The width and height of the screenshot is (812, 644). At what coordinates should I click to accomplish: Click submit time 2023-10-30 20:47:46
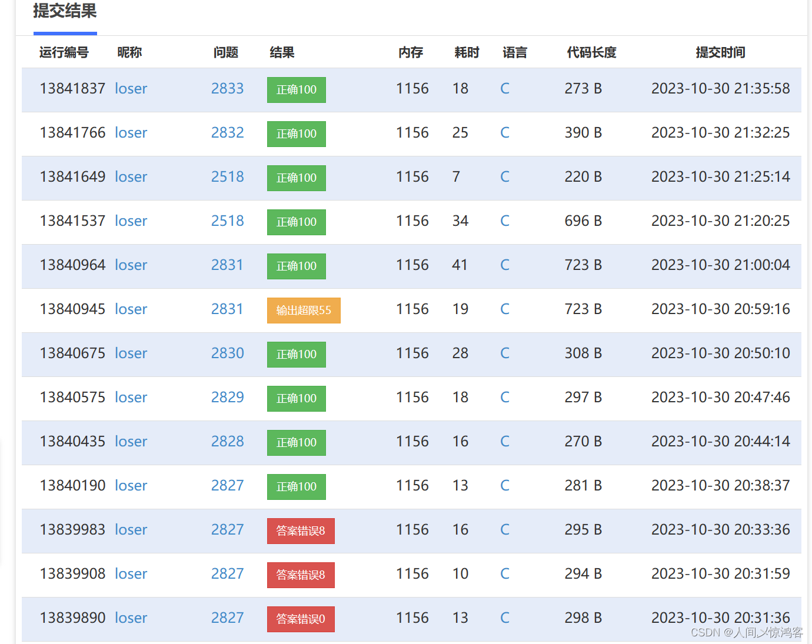click(720, 398)
